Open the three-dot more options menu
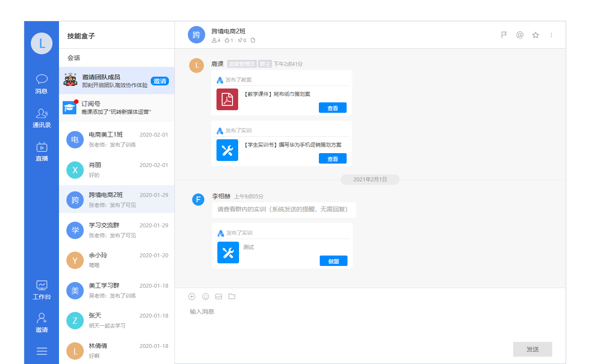Image resolution: width=590 pixels, height=364 pixels. (x=551, y=35)
